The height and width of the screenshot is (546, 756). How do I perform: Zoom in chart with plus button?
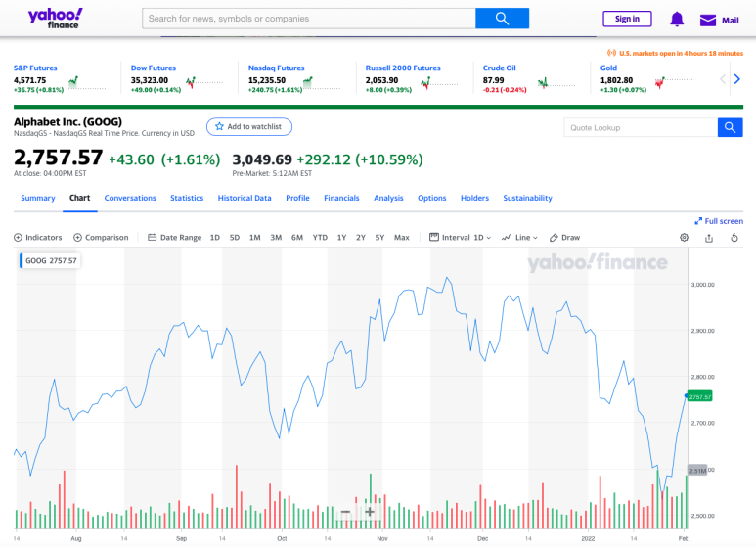370,512
